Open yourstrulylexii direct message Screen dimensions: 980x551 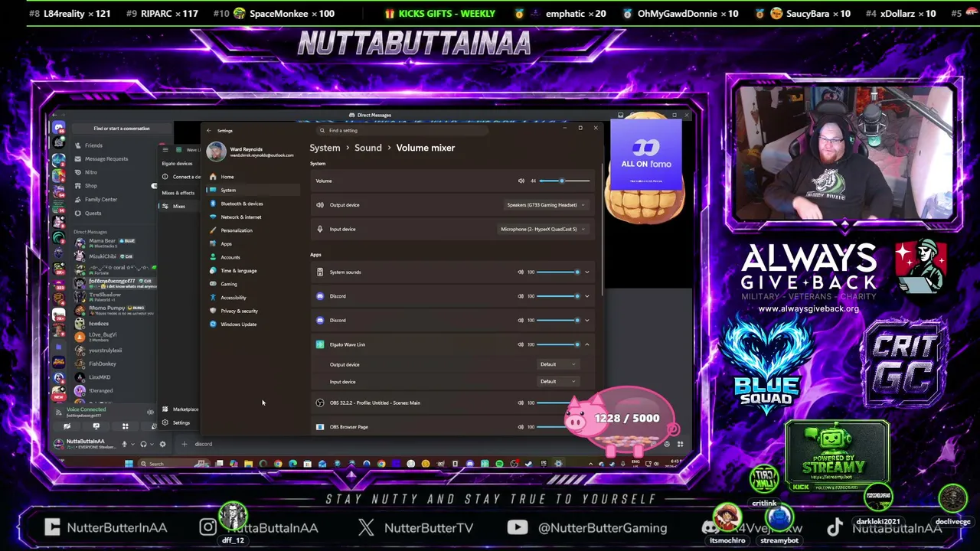pyautogui.click(x=113, y=350)
